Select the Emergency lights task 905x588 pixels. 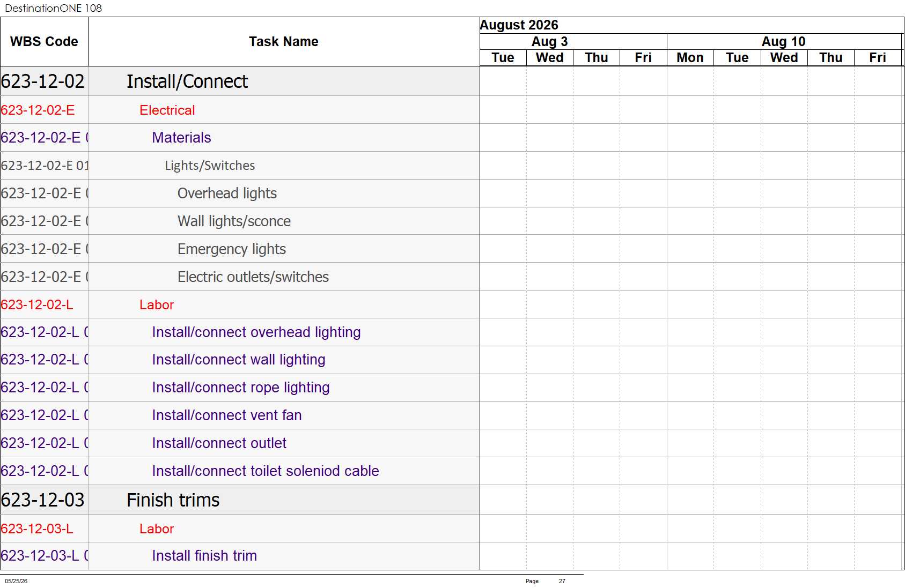[x=231, y=249]
